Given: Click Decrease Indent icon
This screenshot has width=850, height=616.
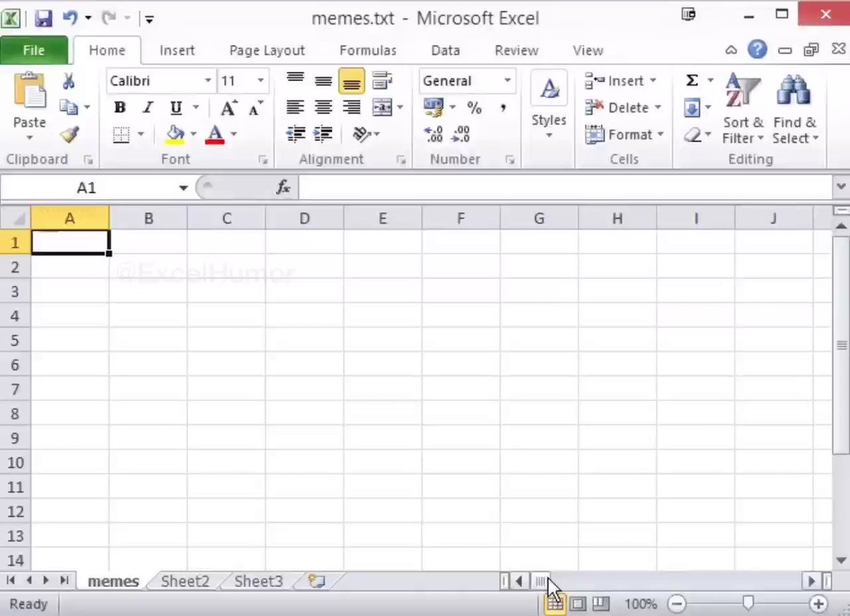Looking at the screenshot, I should [x=295, y=134].
